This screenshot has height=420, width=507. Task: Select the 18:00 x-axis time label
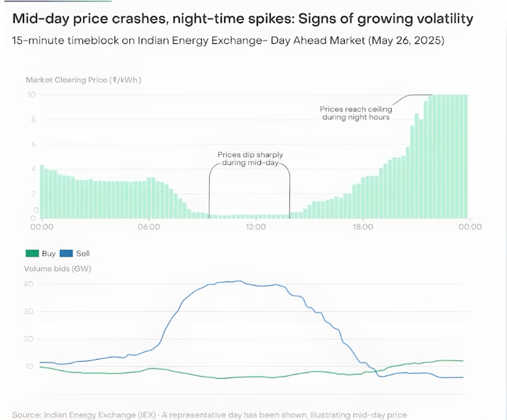point(363,227)
